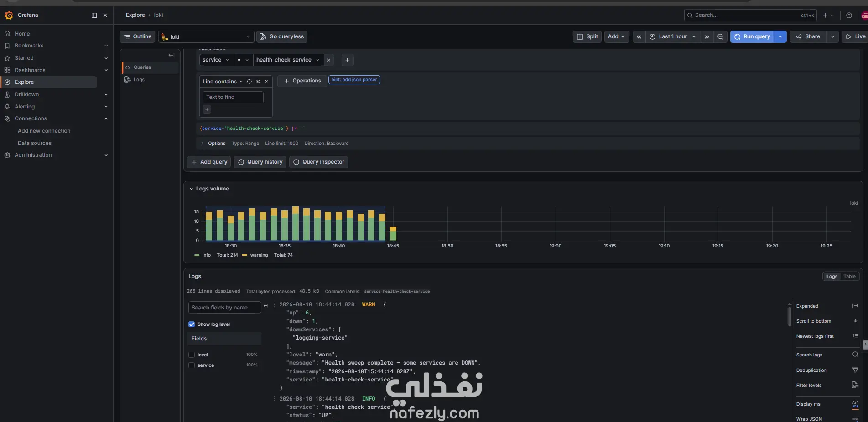Image resolution: width=868 pixels, height=422 pixels.
Task: Switch to the Logs view tab
Action: (x=832, y=277)
